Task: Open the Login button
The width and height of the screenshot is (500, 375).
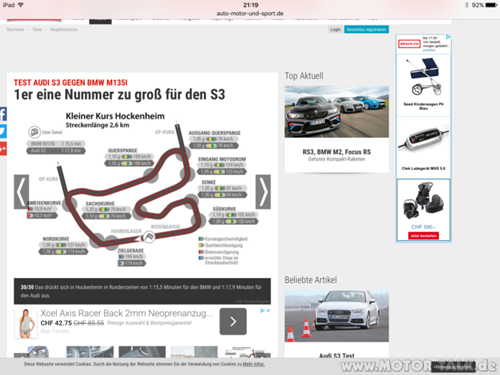Action: coord(335,29)
